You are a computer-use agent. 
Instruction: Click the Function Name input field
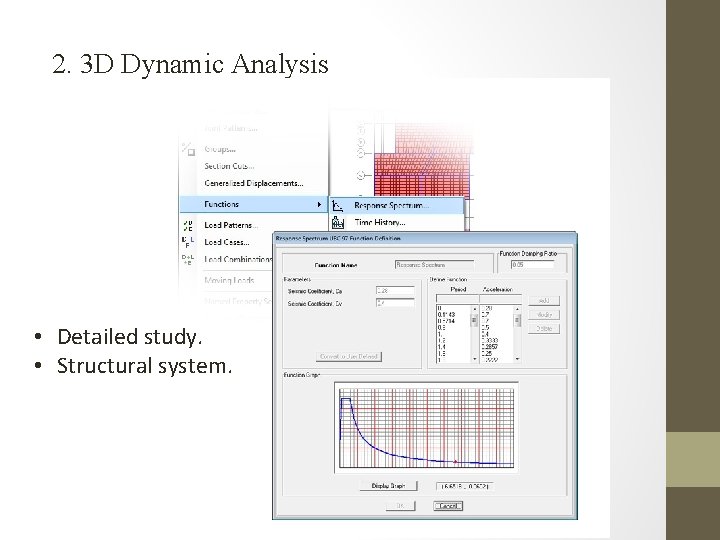pos(434,264)
